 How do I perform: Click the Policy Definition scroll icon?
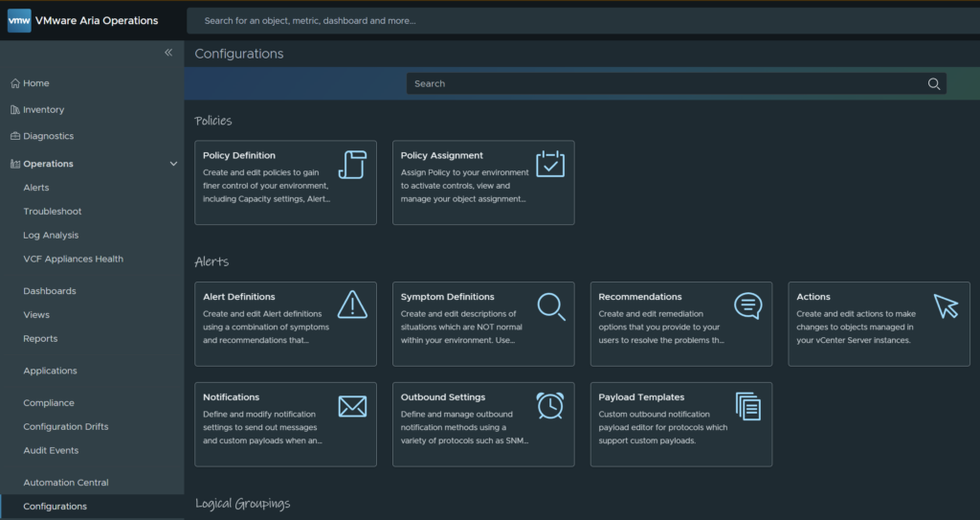352,165
